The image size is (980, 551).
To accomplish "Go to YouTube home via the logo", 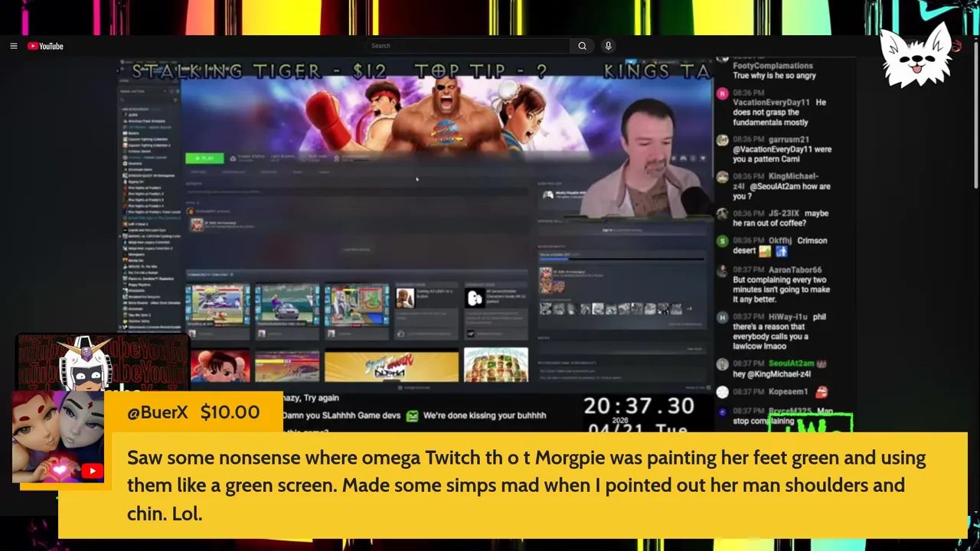I will (x=45, y=46).
